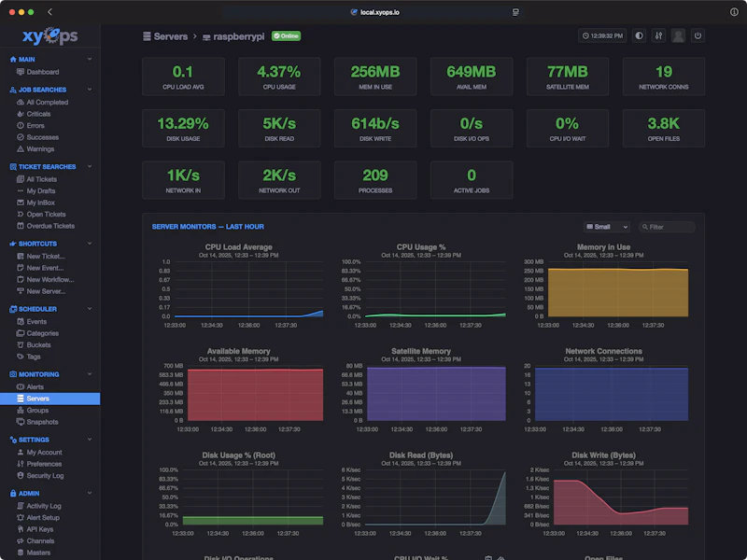Click the My InBox envelope icon
Viewport: 747px width, 560px height.
pos(20,203)
